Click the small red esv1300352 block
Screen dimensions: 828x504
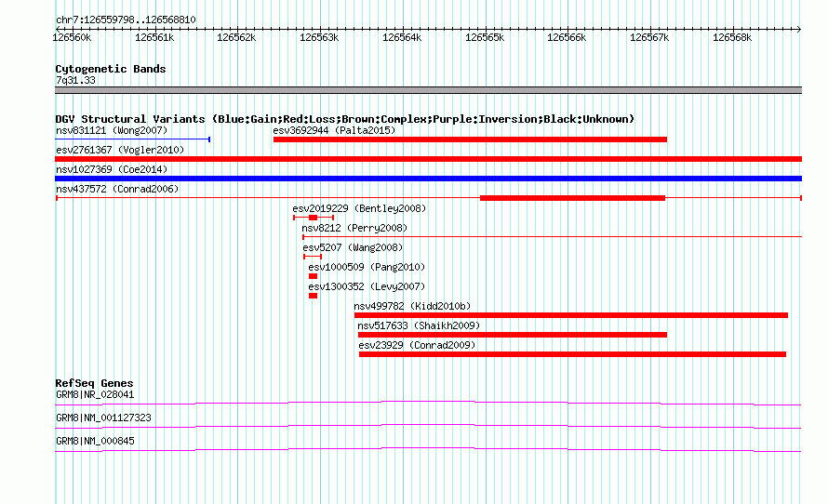(314, 296)
